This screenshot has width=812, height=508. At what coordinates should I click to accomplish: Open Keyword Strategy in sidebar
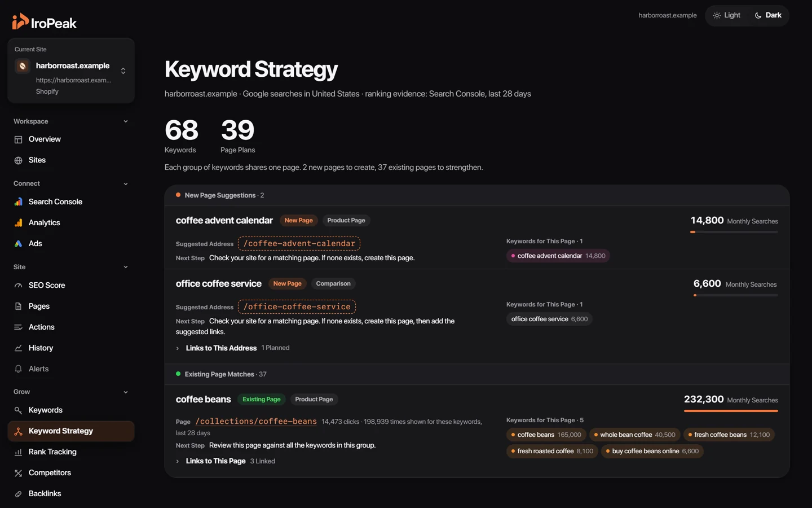71,431
